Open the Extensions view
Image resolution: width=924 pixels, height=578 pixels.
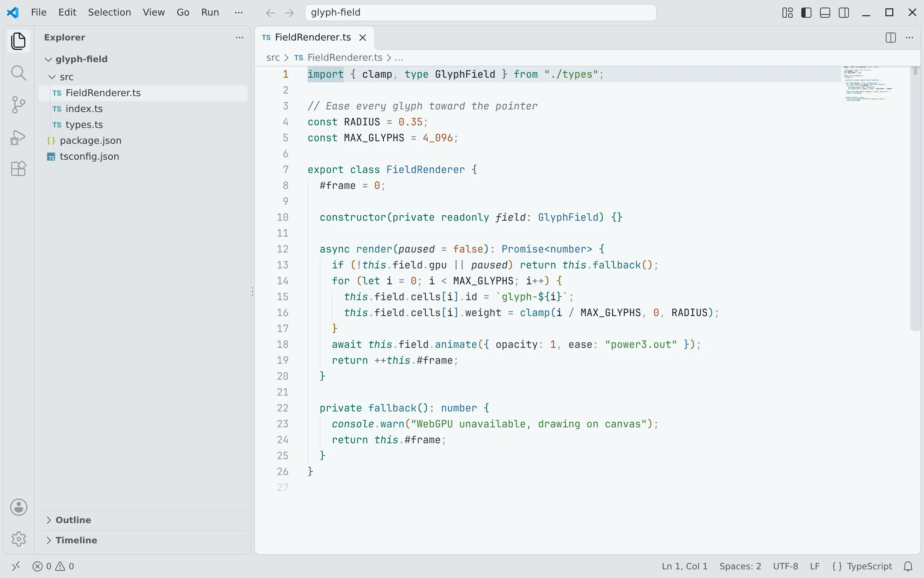point(18,169)
